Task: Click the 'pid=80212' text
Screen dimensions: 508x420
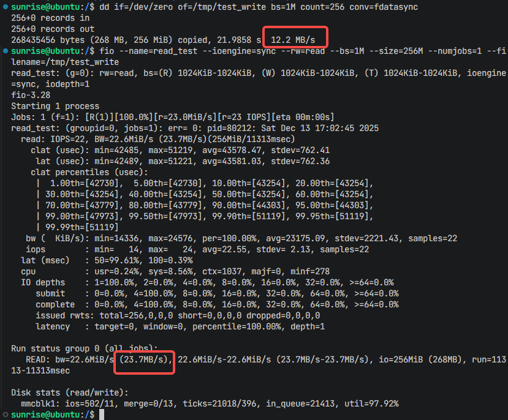Action: tap(261, 128)
